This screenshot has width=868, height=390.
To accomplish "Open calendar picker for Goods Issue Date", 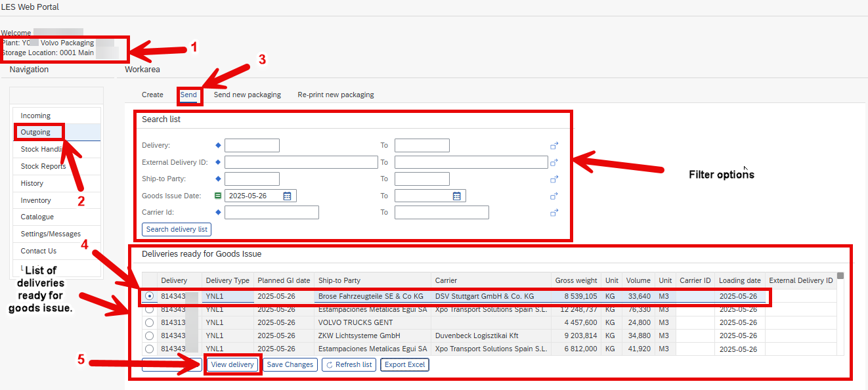I will [x=288, y=196].
